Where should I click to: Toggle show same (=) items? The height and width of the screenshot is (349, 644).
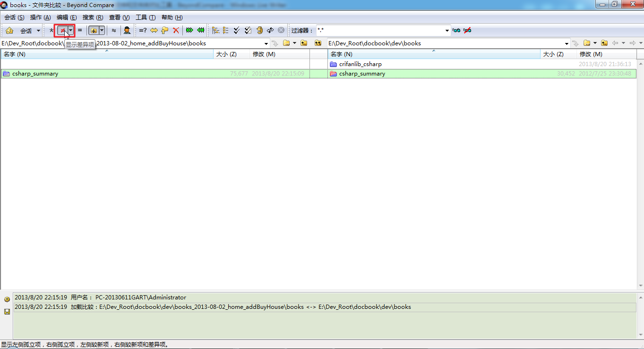click(80, 31)
